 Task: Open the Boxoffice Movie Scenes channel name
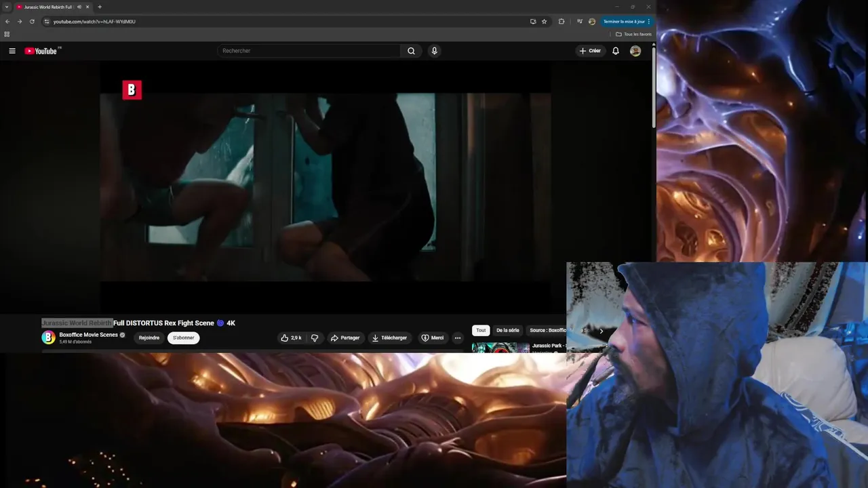[x=88, y=335]
